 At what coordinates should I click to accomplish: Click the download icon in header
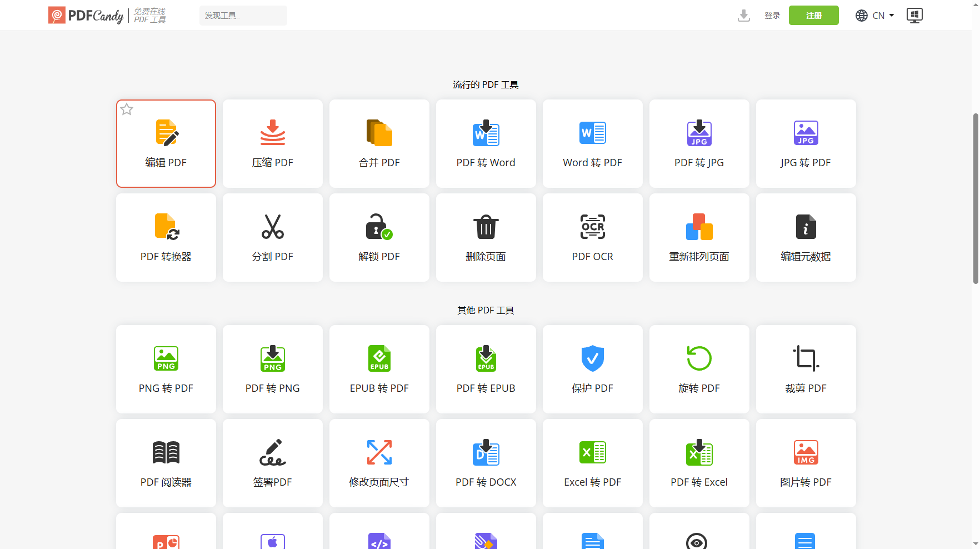coord(743,16)
